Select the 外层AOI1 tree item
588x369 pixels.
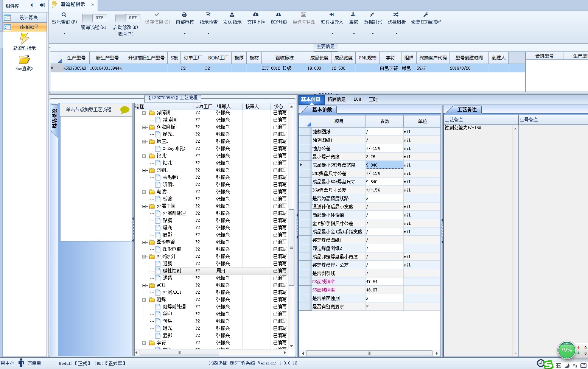coord(172,293)
